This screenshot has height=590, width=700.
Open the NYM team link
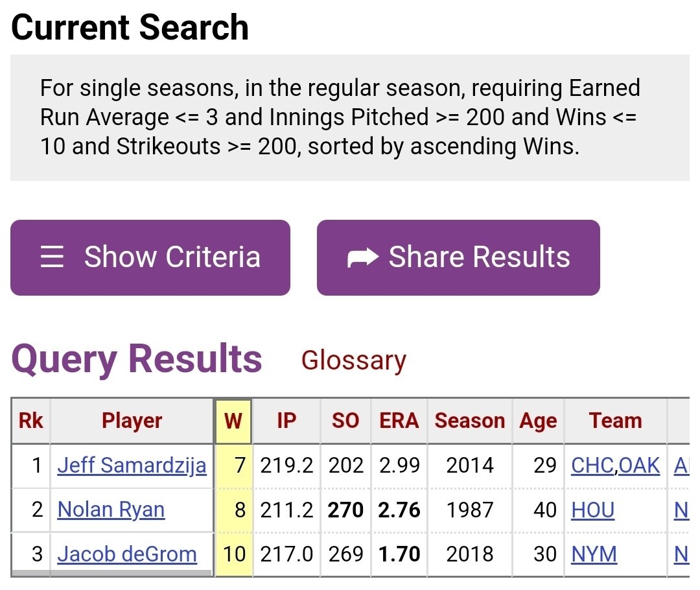pos(594,554)
